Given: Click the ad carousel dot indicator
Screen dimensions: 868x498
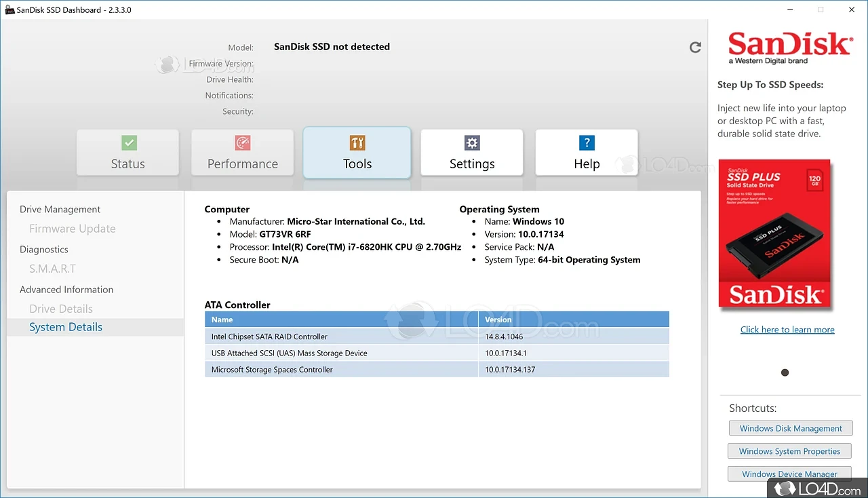Looking at the screenshot, I should [785, 372].
